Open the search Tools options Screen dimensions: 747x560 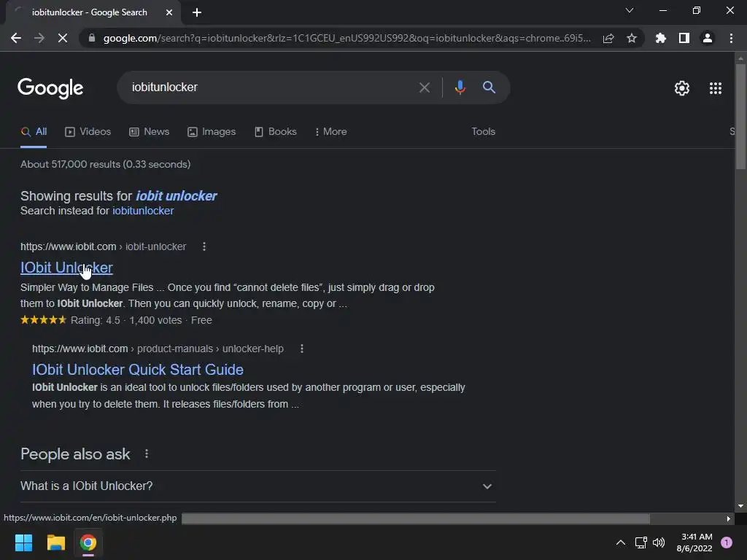[483, 132]
